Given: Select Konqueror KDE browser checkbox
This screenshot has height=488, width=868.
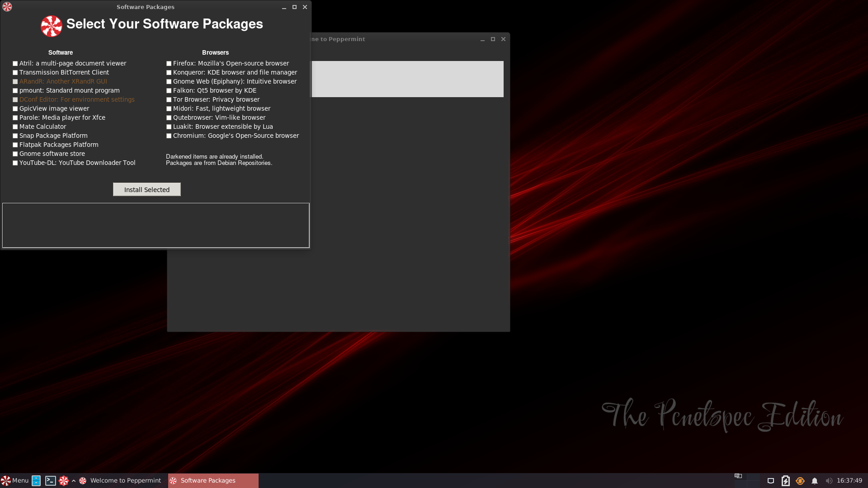Looking at the screenshot, I should coord(169,73).
